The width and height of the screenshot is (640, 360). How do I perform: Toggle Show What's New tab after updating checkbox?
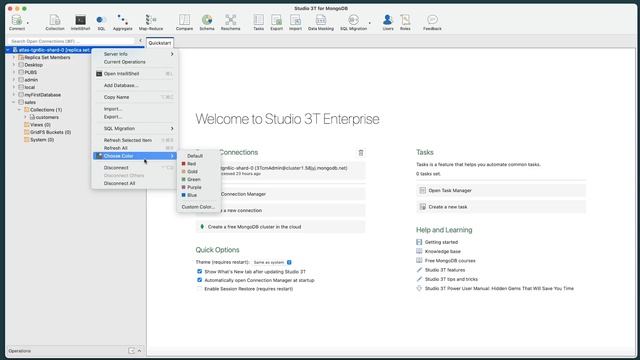pyautogui.click(x=200, y=271)
